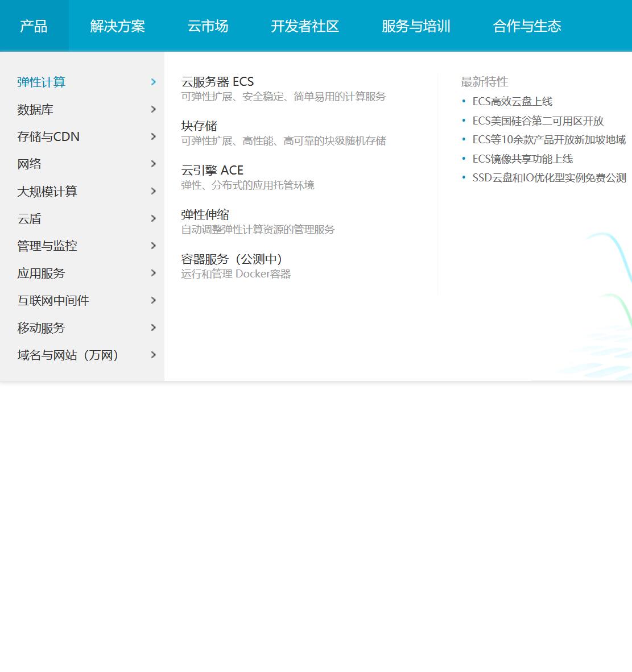Open the 解决方案 navigation item
632x672 pixels.
[x=117, y=26]
